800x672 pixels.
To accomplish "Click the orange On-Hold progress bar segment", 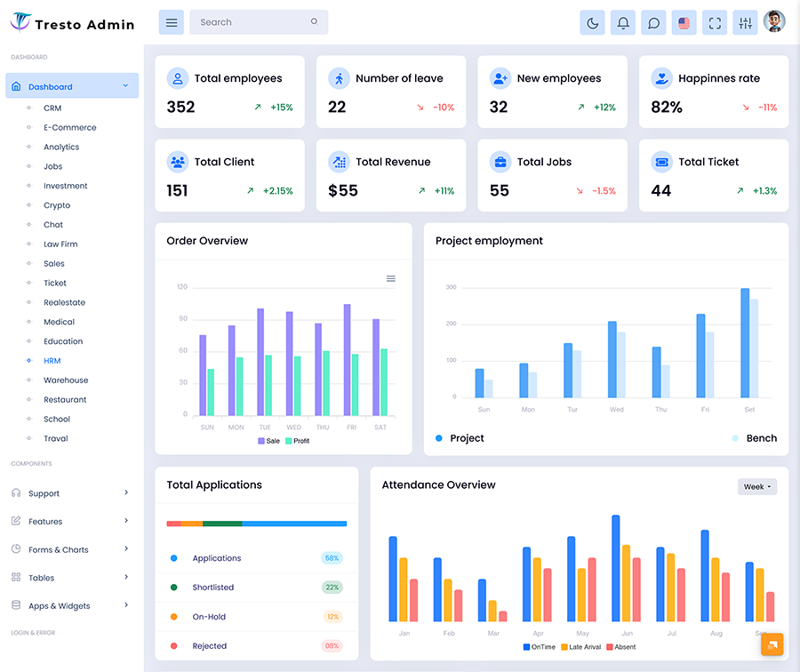I will pyautogui.click(x=192, y=524).
